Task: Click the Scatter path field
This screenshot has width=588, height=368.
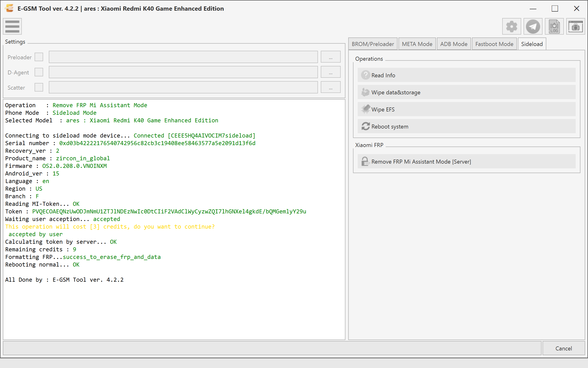Action: click(183, 87)
